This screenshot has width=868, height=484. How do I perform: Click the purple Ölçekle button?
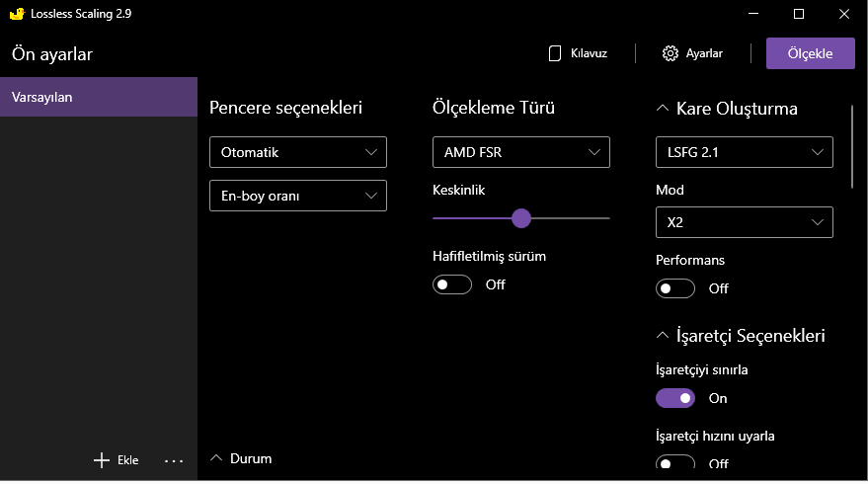810,53
